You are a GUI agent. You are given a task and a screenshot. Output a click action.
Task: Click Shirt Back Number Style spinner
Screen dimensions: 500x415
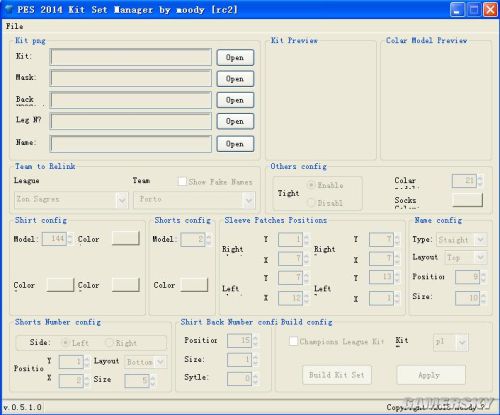coord(242,378)
